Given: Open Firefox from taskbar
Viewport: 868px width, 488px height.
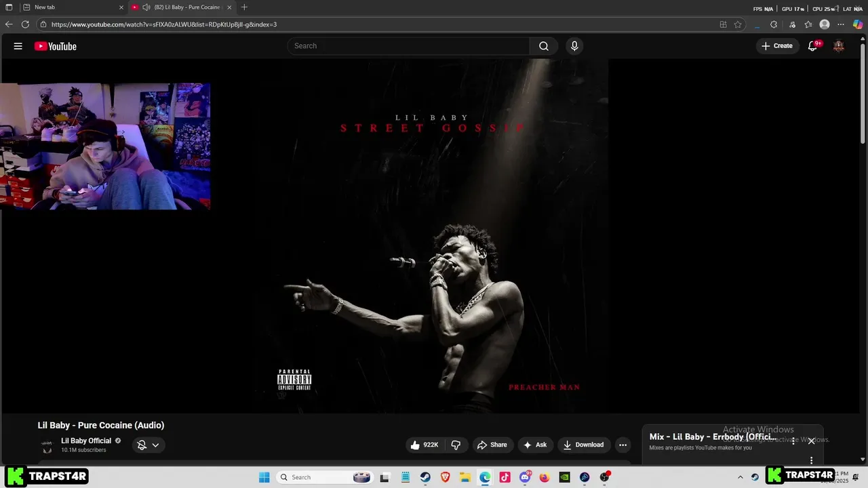Looking at the screenshot, I should pos(545,477).
